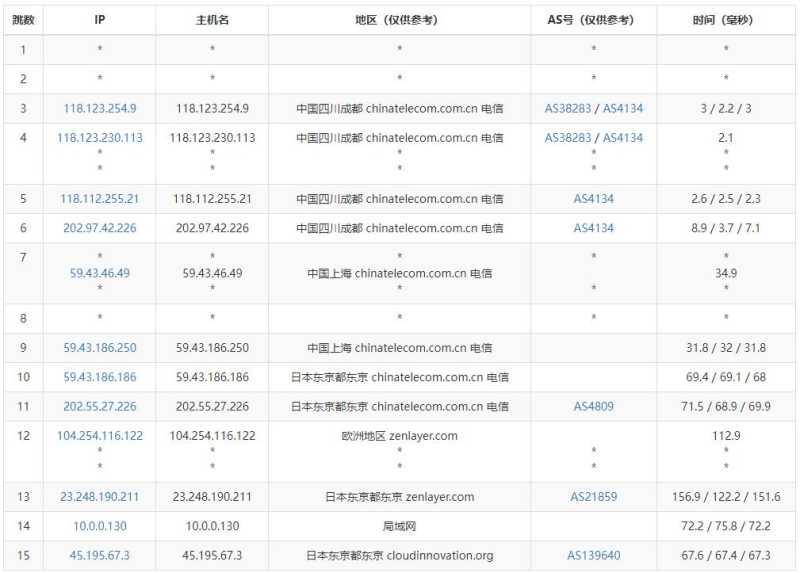Open the AS4809 link
Image resolution: width=800 pixels, height=573 pixels.
tap(593, 407)
